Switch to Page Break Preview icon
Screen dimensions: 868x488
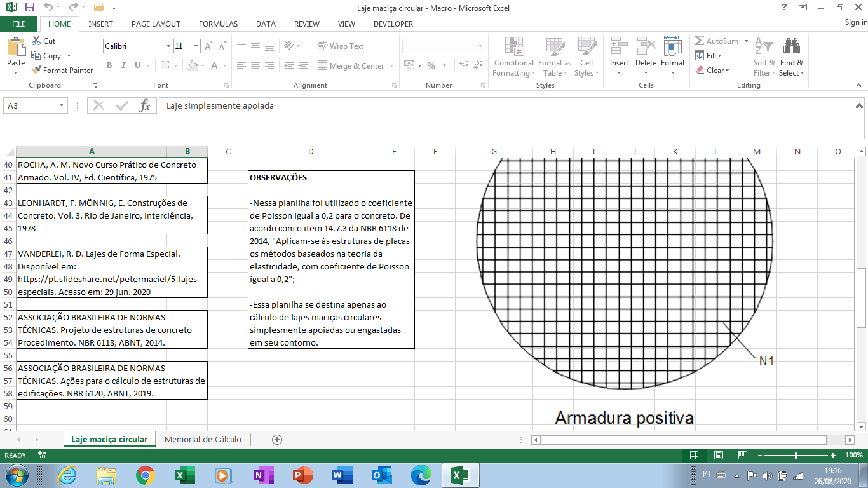point(742,455)
